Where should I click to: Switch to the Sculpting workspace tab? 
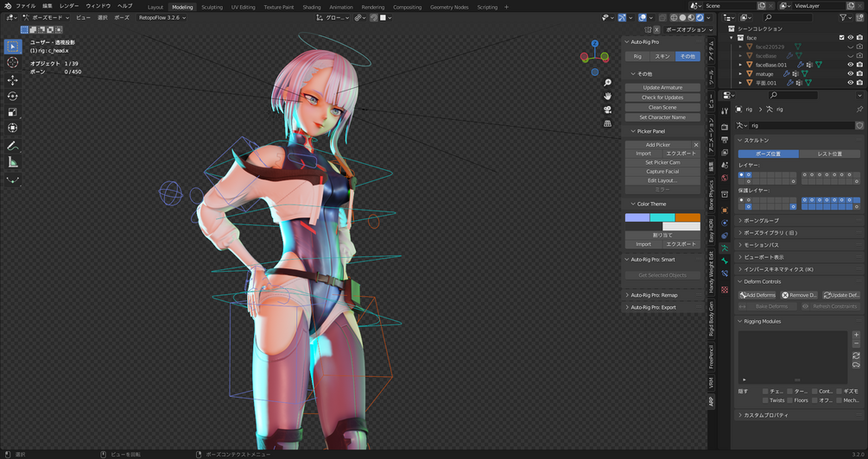(212, 7)
